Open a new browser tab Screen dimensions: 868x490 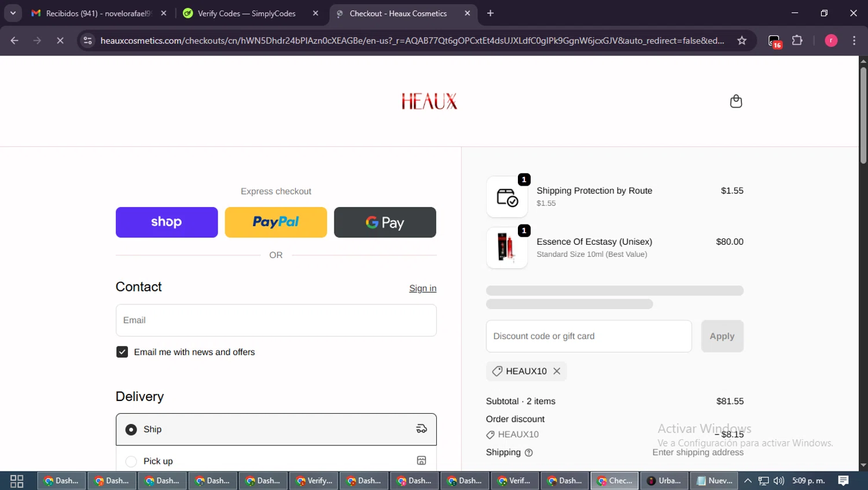[x=490, y=13]
